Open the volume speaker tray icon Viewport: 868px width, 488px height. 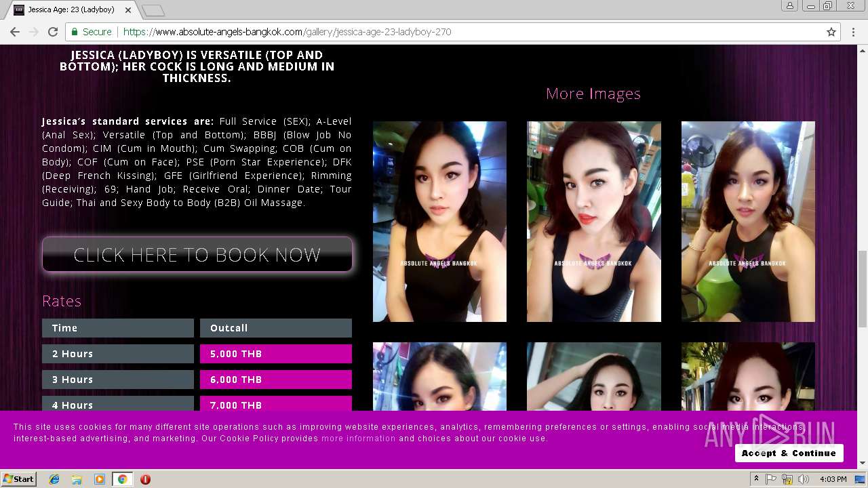pyautogui.click(x=804, y=479)
